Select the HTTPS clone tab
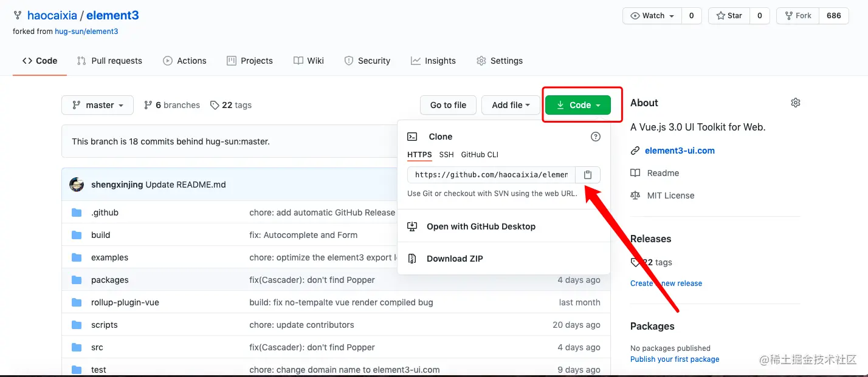This screenshot has height=377, width=868. [419, 155]
